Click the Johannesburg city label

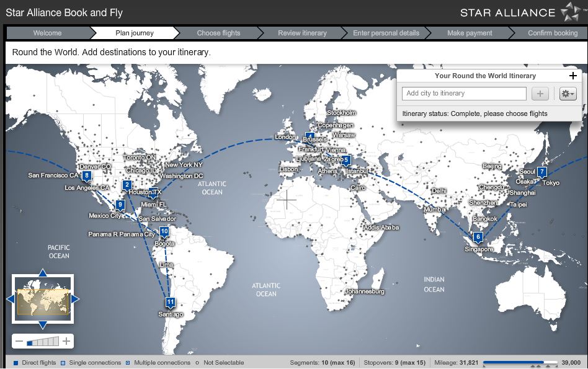pyautogui.click(x=365, y=291)
